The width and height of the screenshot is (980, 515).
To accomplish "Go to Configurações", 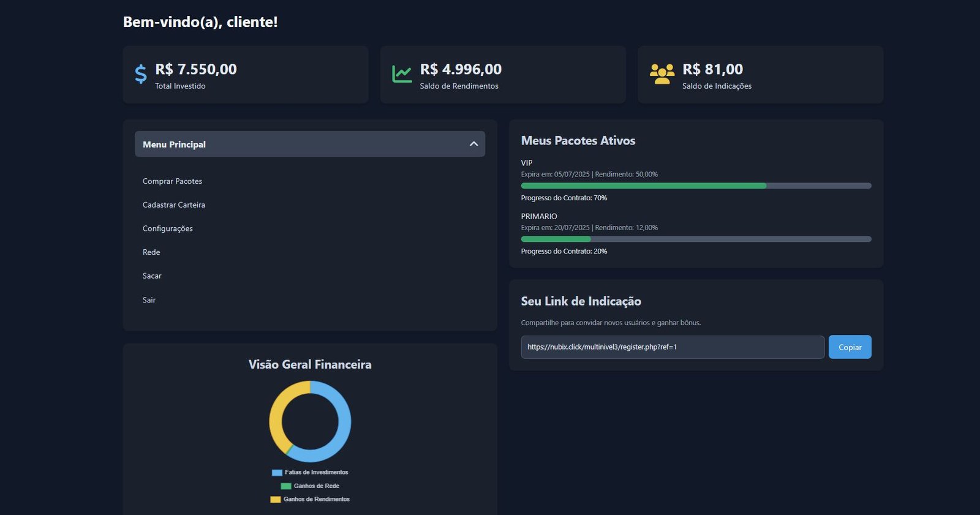I will pyautogui.click(x=168, y=228).
